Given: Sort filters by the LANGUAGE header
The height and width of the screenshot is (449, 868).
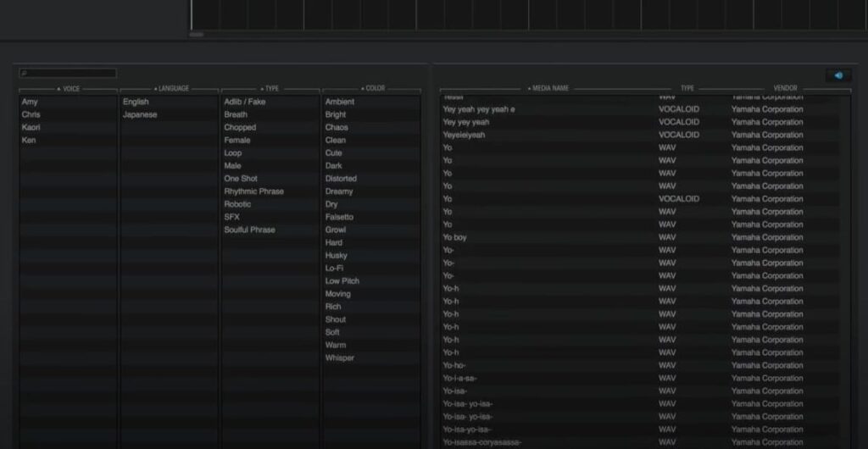Looking at the screenshot, I should (x=170, y=88).
